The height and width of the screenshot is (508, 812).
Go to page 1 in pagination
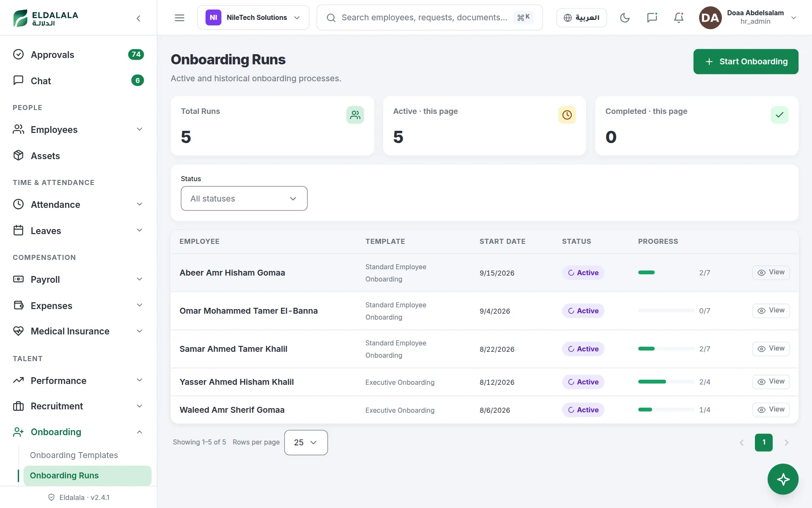pos(763,442)
